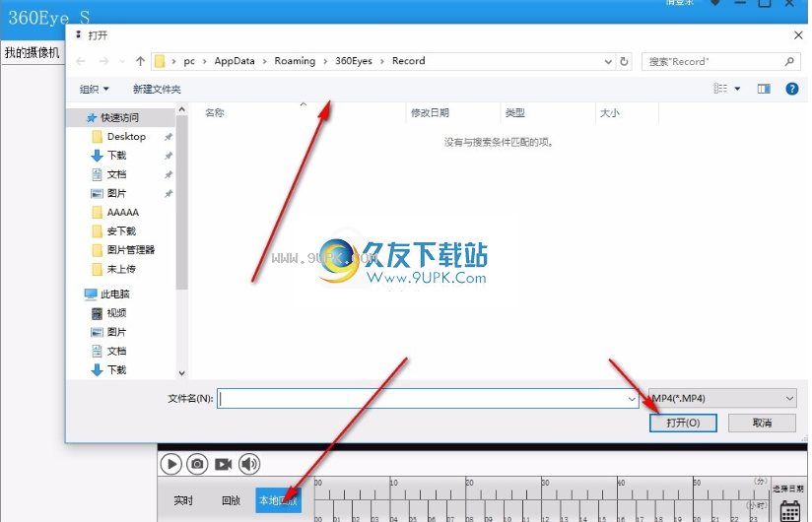Viewport: 812px width, 522px height.
Task: Refresh the Record folder listing
Action: click(x=624, y=62)
